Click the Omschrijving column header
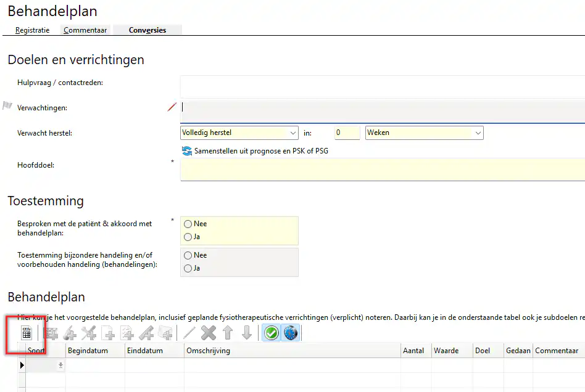The height and width of the screenshot is (392, 585). (x=292, y=351)
